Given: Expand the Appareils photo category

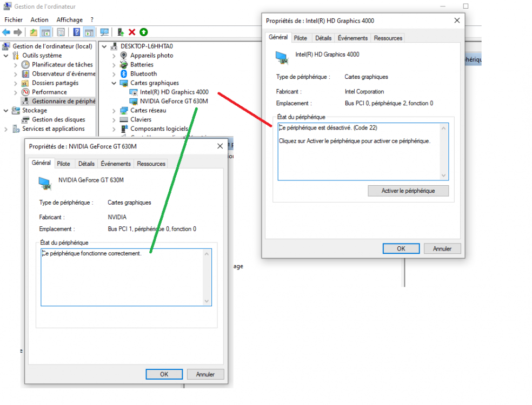Looking at the screenshot, I should 114,56.
